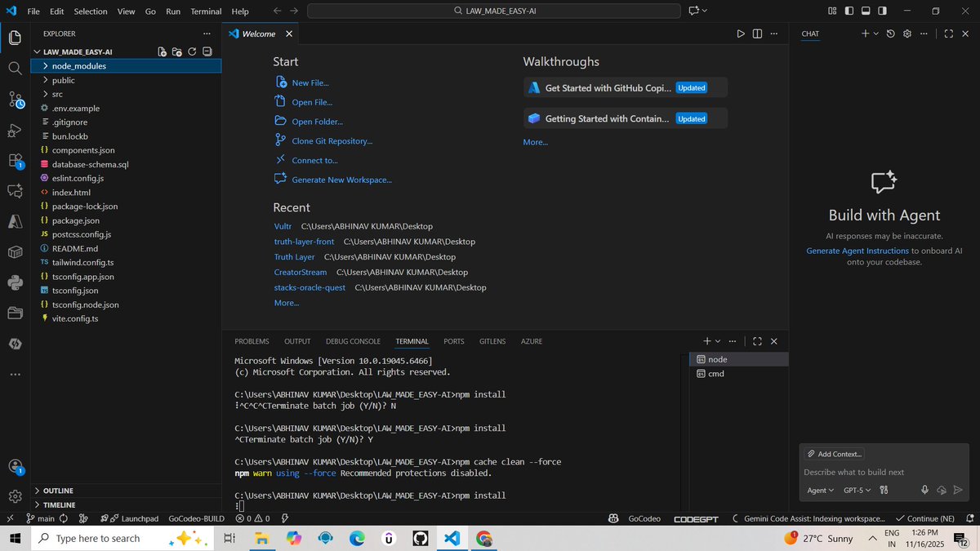Click the New Folder icon in Explorer header
The width and height of the screenshot is (980, 551).
pyautogui.click(x=177, y=51)
